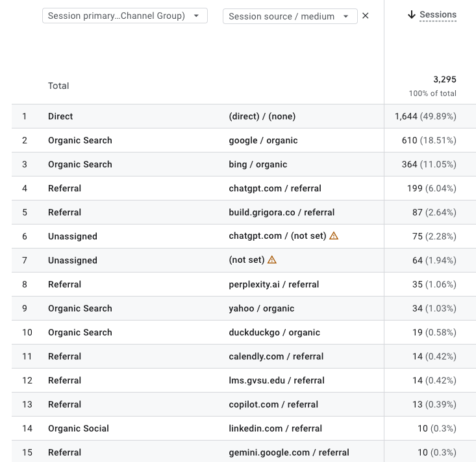Click the bing / organic source cell
The width and height of the screenshot is (476, 462).
[258, 164]
